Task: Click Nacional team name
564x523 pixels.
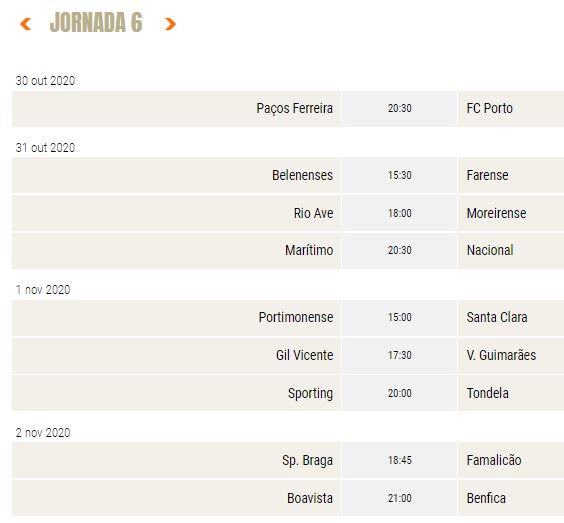Action: [490, 250]
